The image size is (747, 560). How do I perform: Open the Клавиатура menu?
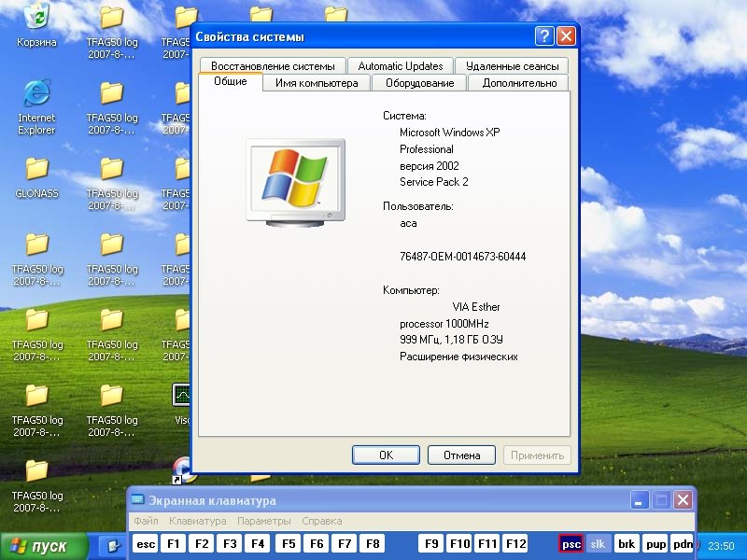pos(198,521)
